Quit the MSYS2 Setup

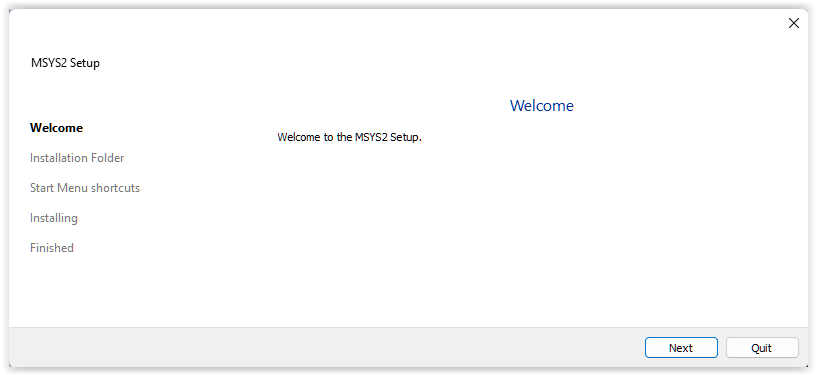[x=762, y=348]
